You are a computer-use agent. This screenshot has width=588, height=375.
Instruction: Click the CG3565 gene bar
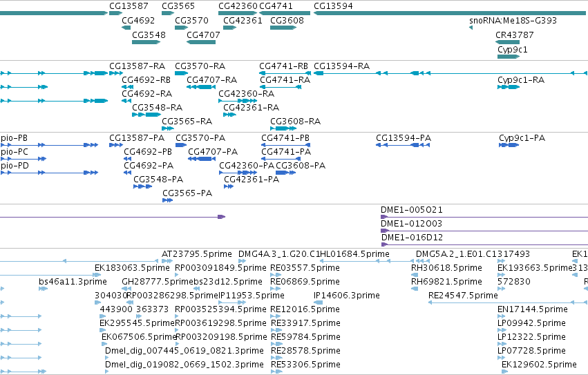click(x=168, y=13)
